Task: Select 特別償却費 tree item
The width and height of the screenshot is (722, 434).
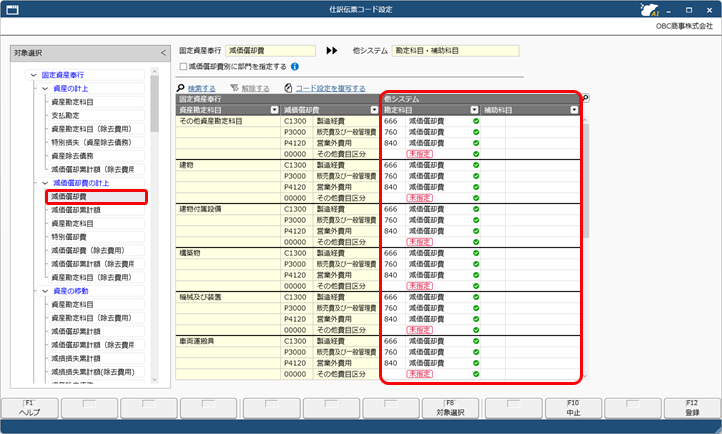Action: (96, 237)
